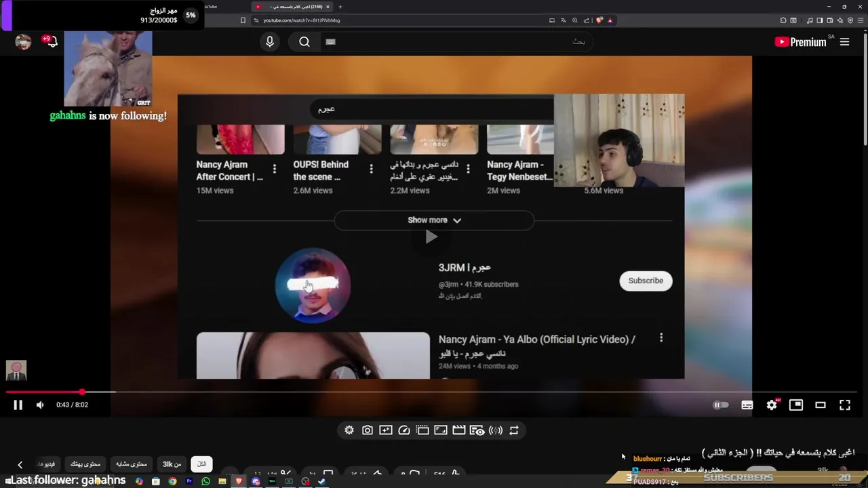The image size is (868, 488).
Task: Open options for Nancy Ajram After Concert video
Action: 275,169
